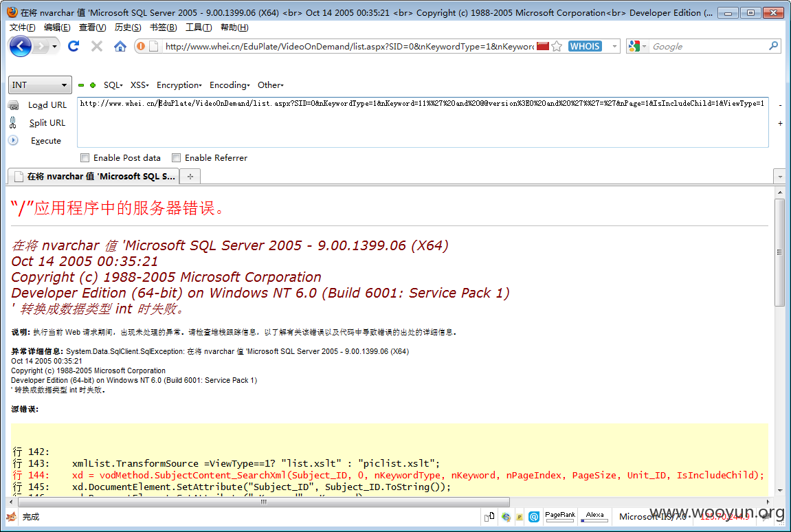
Task: Click the blue @ status bar icon
Action: (x=534, y=516)
